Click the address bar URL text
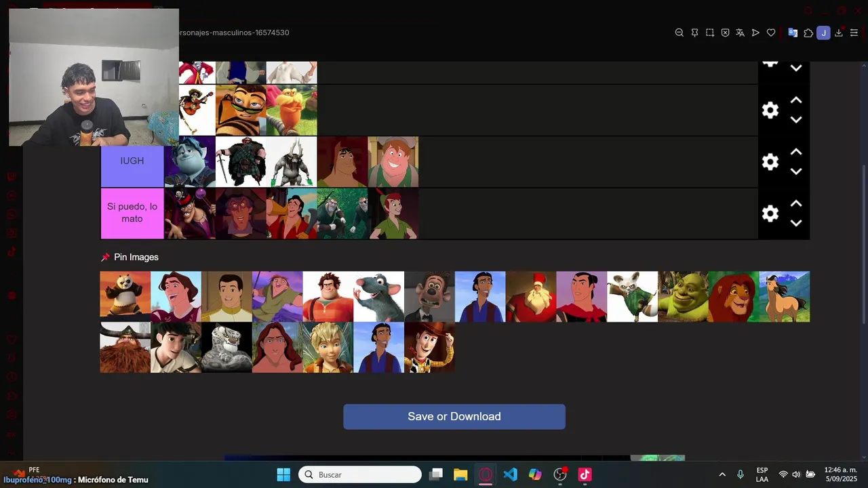The height and width of the screenshot is (488, 868). [x=234, y=33]
